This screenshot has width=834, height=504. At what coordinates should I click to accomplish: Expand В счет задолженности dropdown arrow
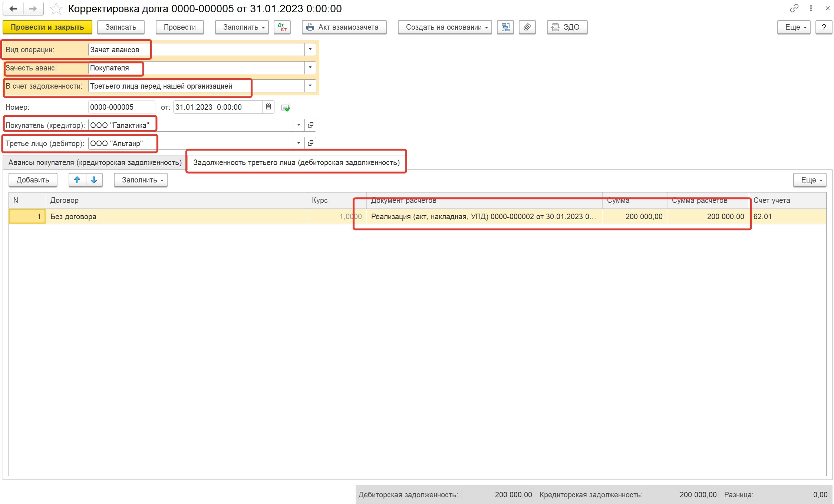pyautogui.click(x=310, y=86)
